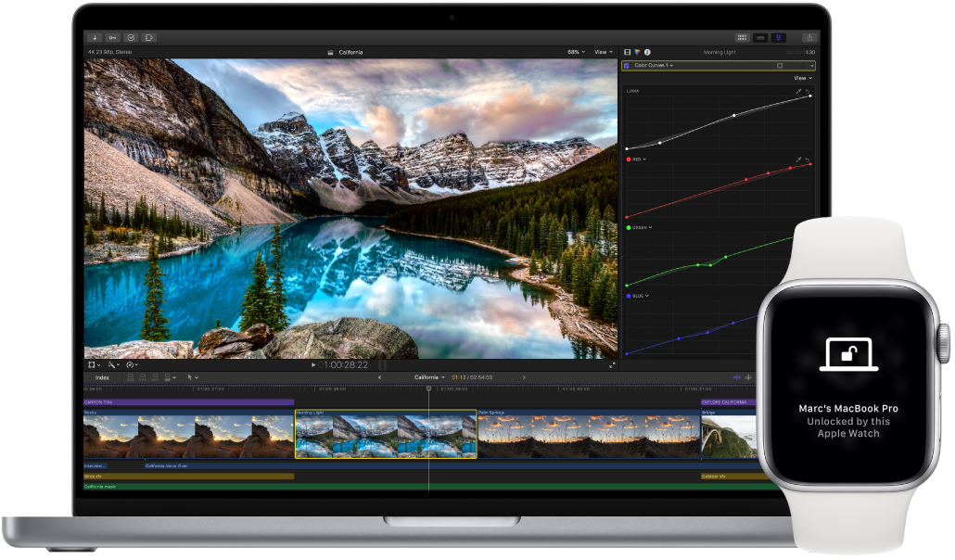Toggle the Inspector pane with the sliders icon
This screenshot has width=955, height=560.
point(778,37)
